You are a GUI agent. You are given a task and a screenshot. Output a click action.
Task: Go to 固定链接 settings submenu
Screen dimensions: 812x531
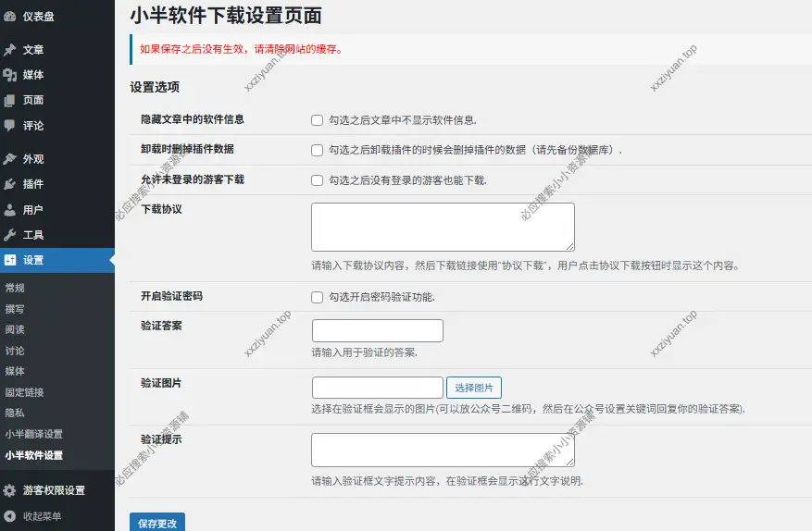click(25, 392)
